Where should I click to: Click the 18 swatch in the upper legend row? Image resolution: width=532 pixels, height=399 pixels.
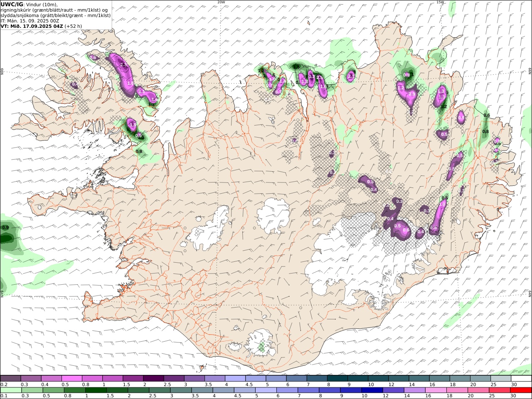click(460, 379)
